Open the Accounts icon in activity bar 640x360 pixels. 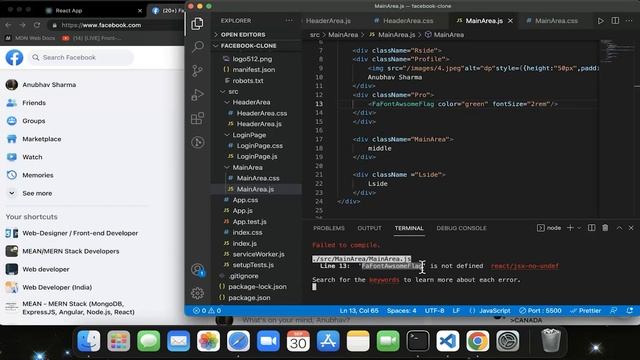[198, 270]
